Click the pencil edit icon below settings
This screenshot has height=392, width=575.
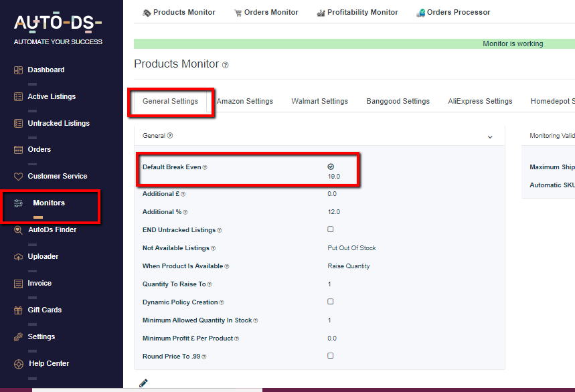coord(143,383)
